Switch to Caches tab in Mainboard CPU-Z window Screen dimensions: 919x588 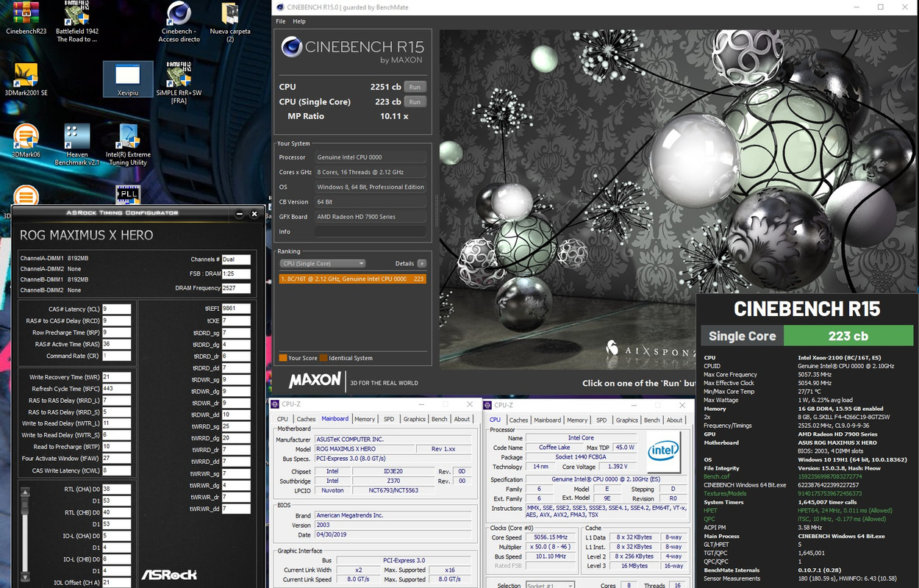306,419
